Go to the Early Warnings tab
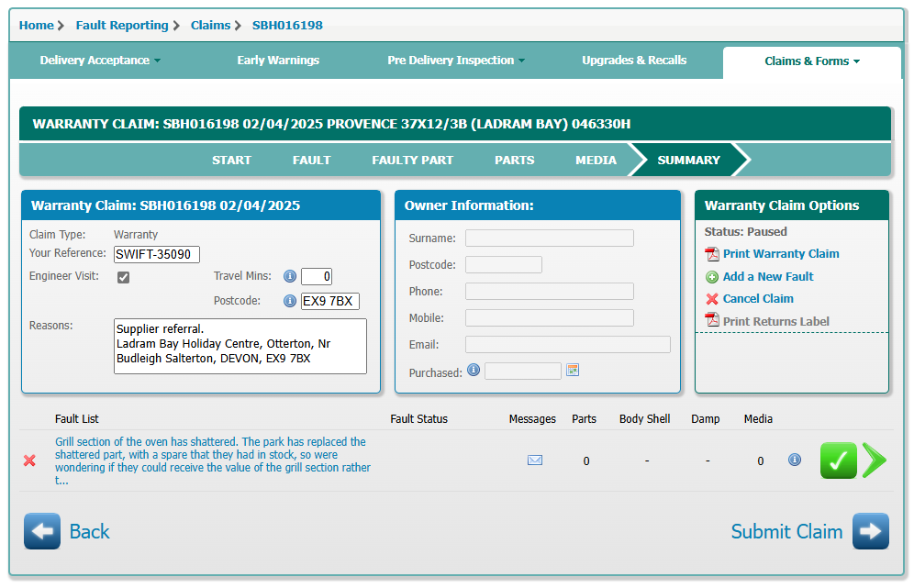 click(278, 61)
